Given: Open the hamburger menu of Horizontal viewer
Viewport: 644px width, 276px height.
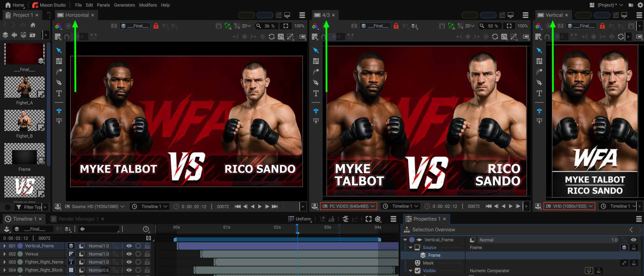Looking at the screenshot, I should click(302, 15).
